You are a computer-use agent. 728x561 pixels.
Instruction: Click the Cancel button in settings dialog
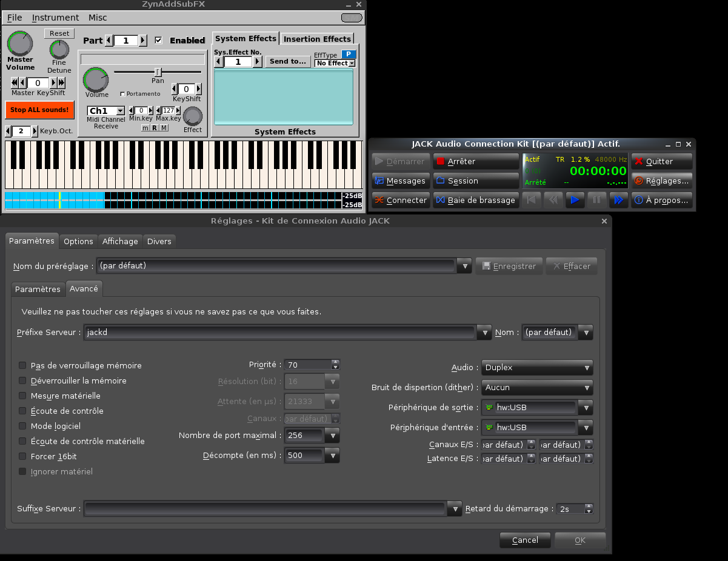coord(525,540)
